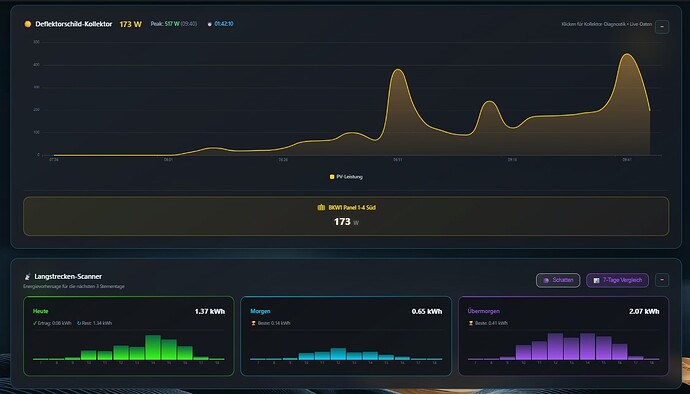Viewport: 690px width, 394px height.
Task: Select the Übermorgen forecast card
Action: (x=563, y=336)
